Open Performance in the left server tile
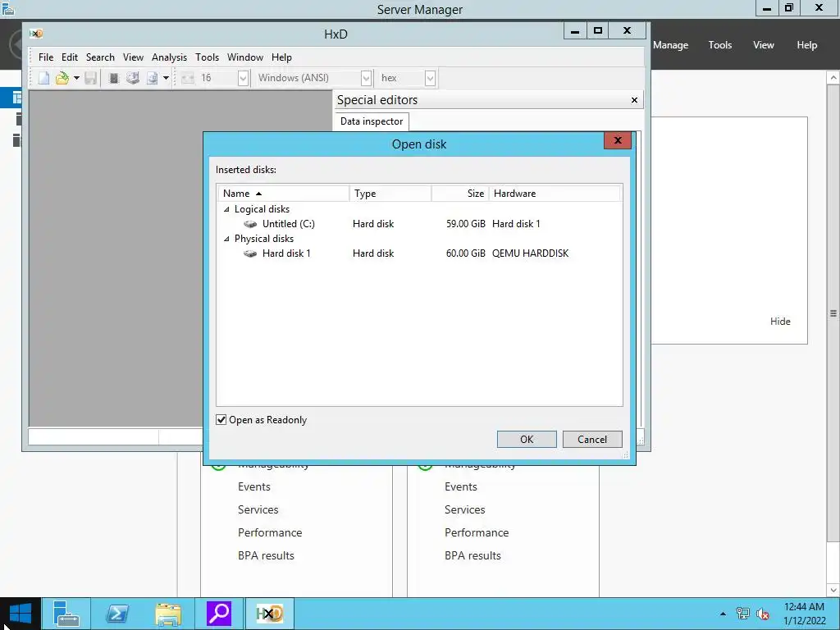This screenshot has width=840, height=630. pyautogui.click(x=270, y=533)
